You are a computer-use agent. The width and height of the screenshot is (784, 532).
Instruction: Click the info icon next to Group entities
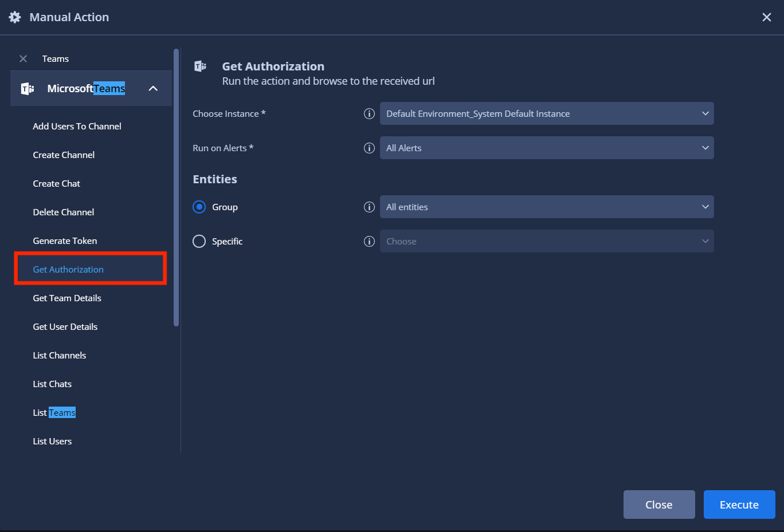tap(369, 207)
